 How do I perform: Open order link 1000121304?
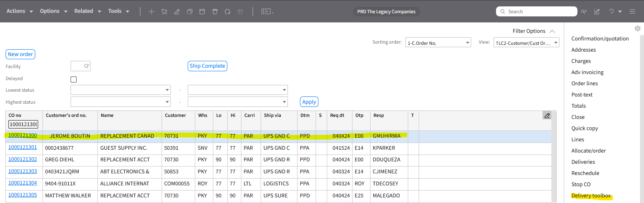click(x=22, y=183)
